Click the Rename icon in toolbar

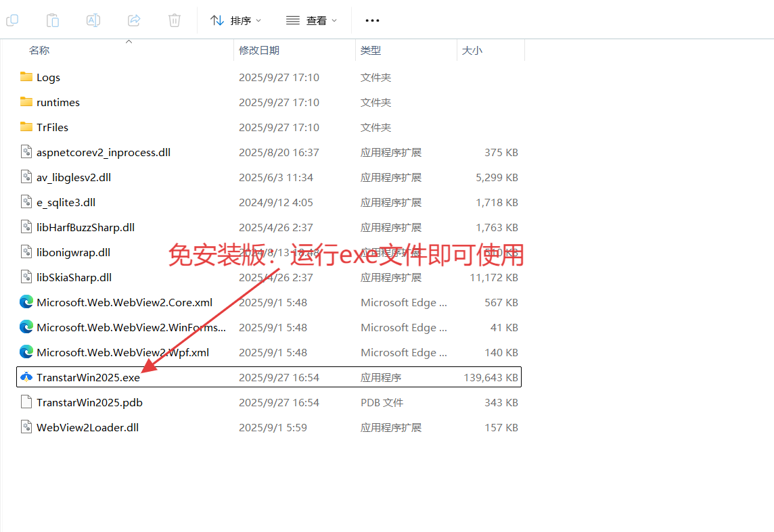(x=93, y=20)
